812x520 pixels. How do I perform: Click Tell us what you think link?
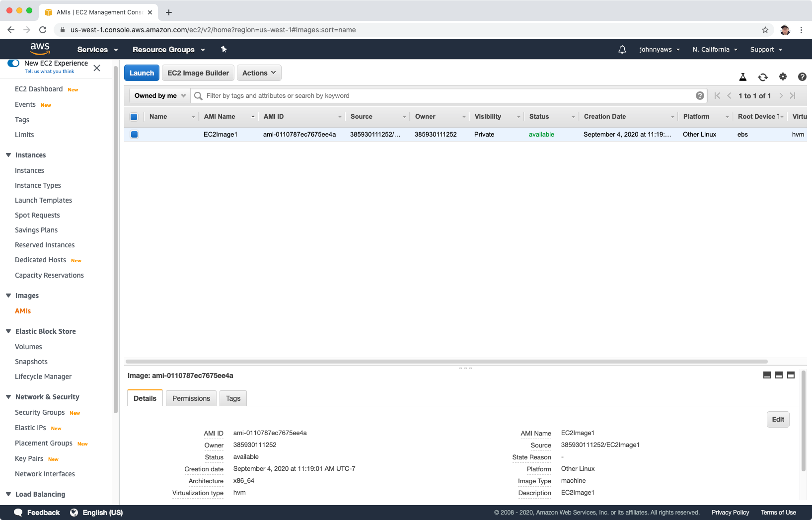[49, 72]
